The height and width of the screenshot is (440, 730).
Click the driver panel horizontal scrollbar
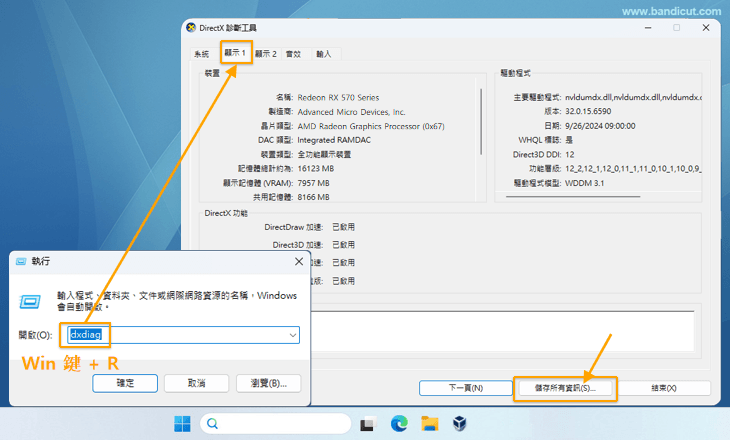pyautogui.click(x=573, y=196)
